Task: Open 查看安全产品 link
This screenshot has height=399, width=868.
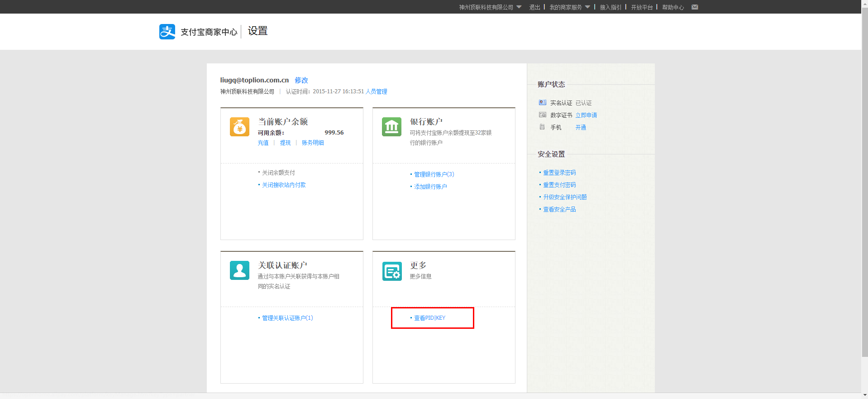Action: pyautogui.click(x=559, y=209)
